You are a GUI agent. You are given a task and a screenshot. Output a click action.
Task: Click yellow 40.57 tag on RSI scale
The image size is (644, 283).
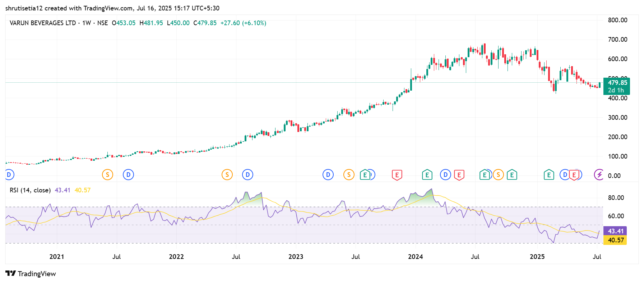click(x=615, y=240)
